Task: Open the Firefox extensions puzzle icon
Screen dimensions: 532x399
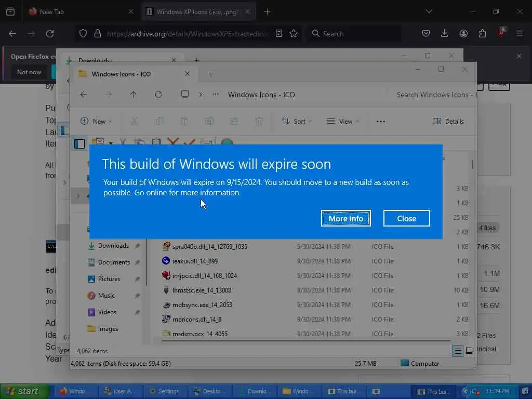Action: [482, 34]
